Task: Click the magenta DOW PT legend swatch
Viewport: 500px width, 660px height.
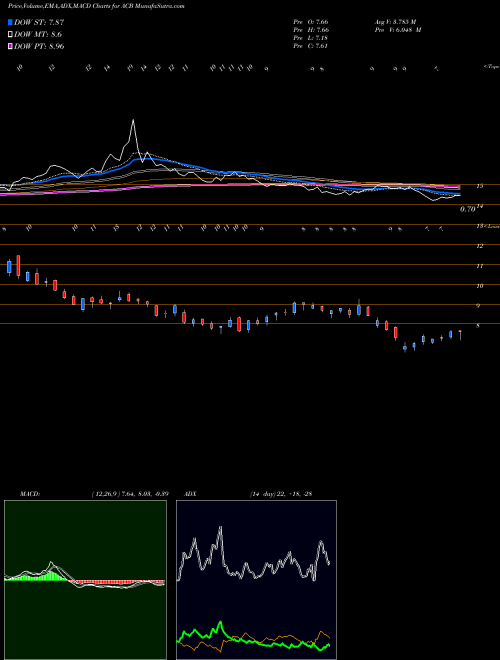Action: (x=10, y=46)
